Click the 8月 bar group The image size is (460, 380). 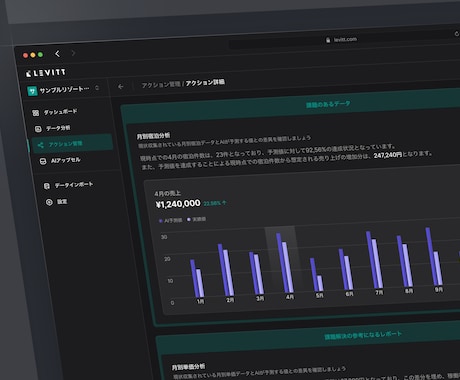click(405, 261)
